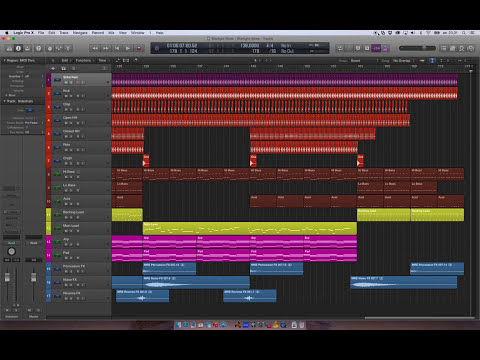This screenshot has height=360, width=480.
Task: Click the Main Lead track instrument icon
Action: click(57, 228)
